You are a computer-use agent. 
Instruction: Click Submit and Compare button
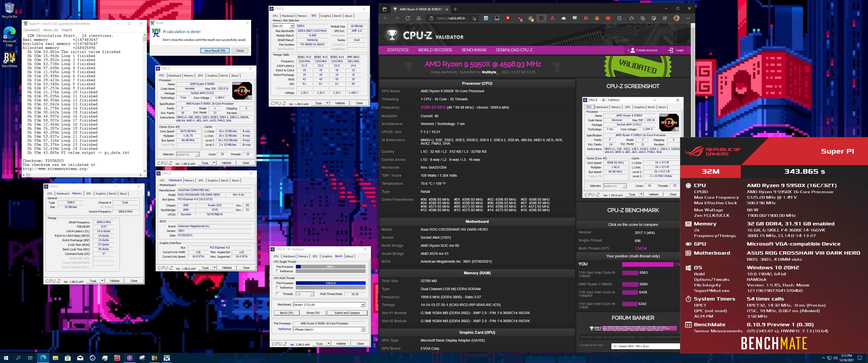click(x=347, y=313)
